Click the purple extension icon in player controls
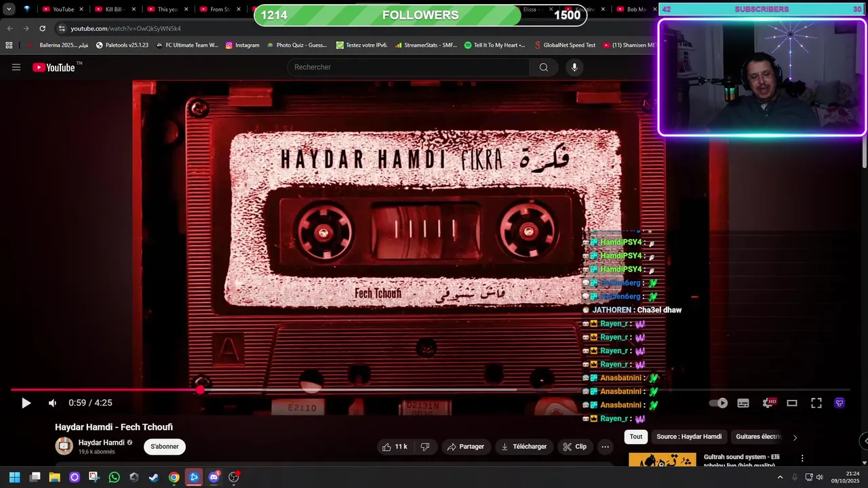This screenshot has width=868, height=488. pyautogui.click(x=840, y=403)
